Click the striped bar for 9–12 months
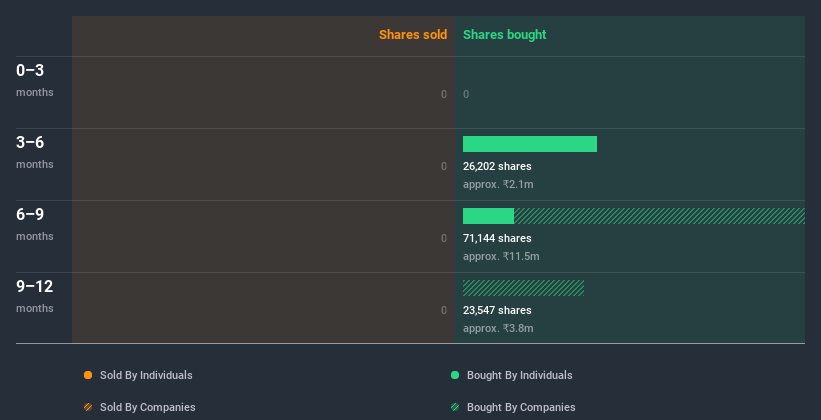821x420 pixels. click(x=524, y=288)
